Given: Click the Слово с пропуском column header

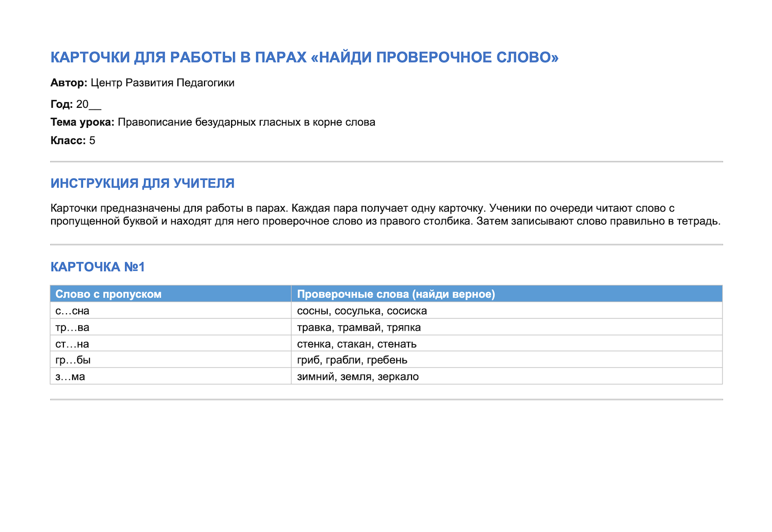Looking at the screenshot, I should [171, 294].
